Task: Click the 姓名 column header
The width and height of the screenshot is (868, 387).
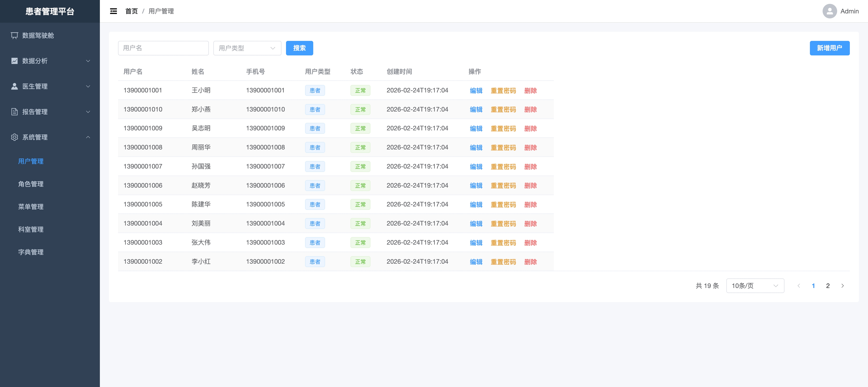Action: click(x=198, y=72)
